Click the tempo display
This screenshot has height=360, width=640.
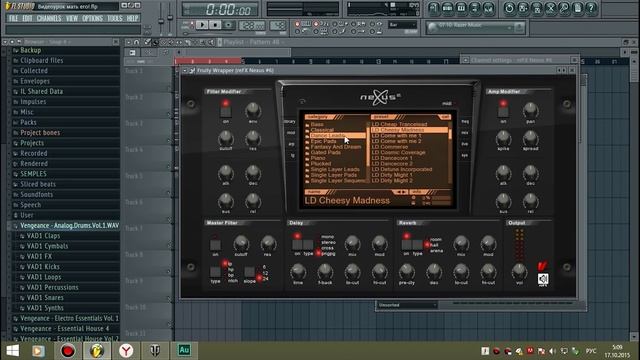(251, 25)
